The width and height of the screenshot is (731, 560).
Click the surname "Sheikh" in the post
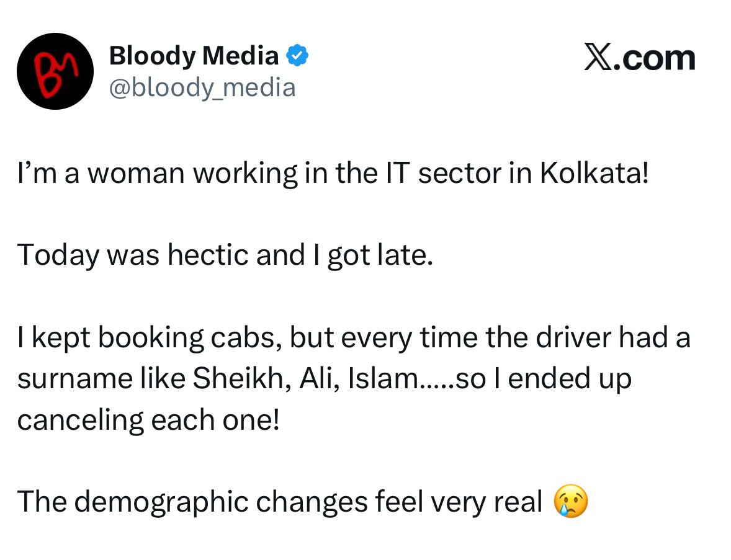click(242, 378)
